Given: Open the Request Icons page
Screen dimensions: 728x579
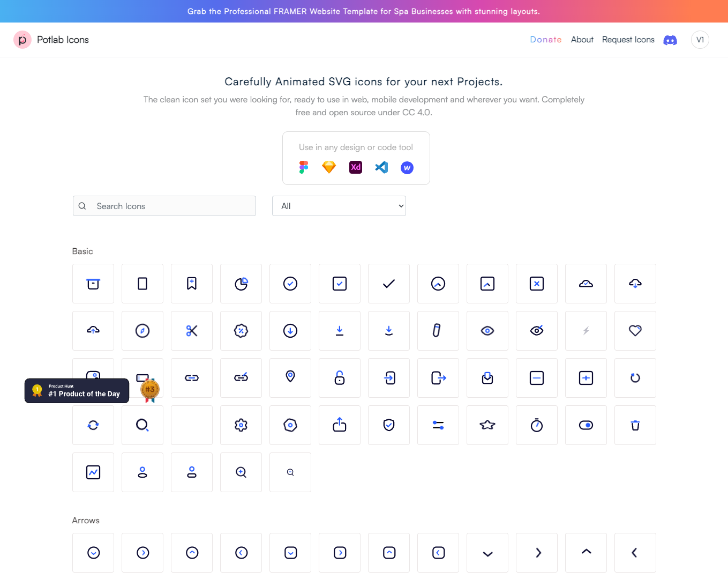Looking at the screenshot, I should tap(628, 40).
